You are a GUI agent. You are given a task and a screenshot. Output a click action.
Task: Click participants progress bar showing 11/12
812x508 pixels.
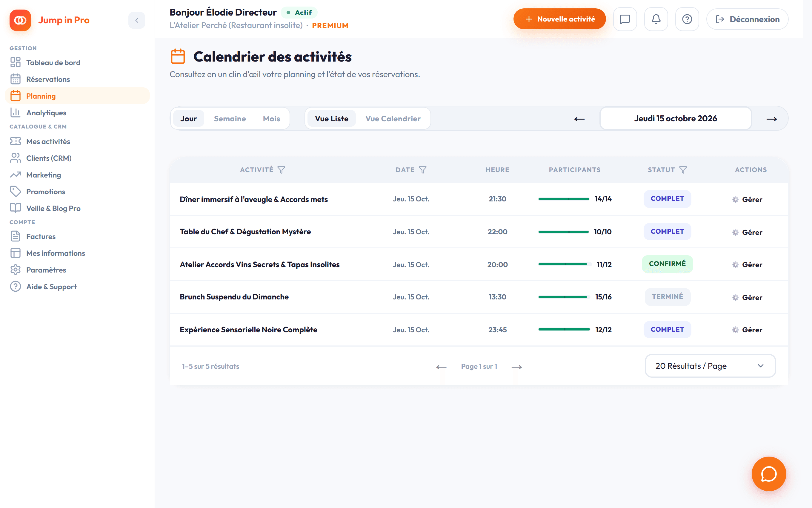click(x=565, y=264)
